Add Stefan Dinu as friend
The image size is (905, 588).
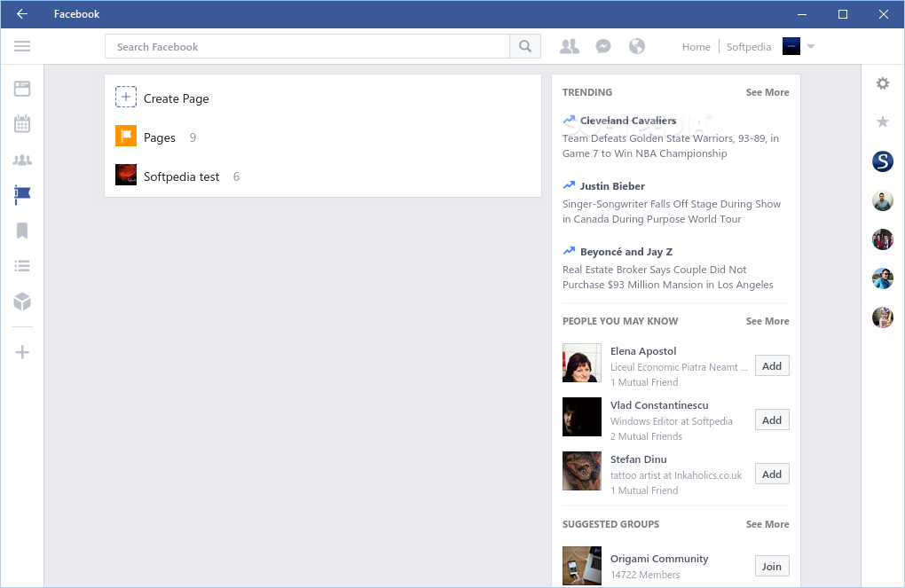pyautogui.click(x=772, y=474)
